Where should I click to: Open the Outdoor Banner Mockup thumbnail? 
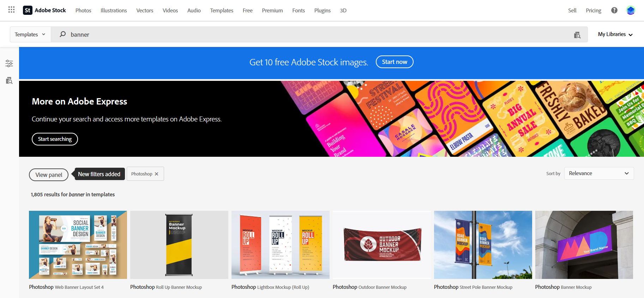coord(382,245)
